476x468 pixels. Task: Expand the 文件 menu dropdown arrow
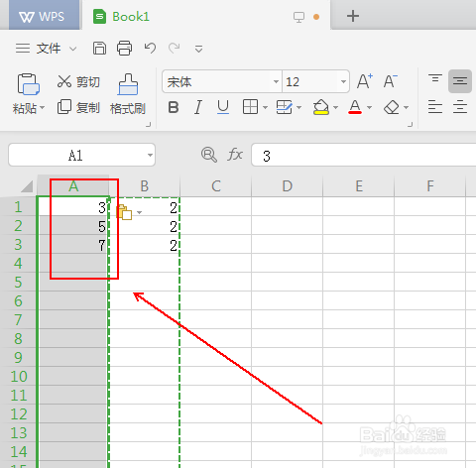(x=73, y=49)
